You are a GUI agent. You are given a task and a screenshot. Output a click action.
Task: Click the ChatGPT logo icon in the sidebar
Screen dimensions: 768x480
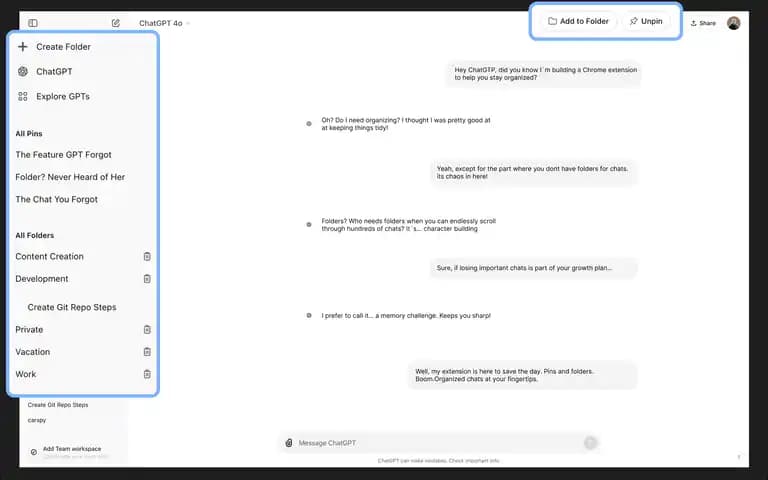pyautogui.click(x=23, y=72)
